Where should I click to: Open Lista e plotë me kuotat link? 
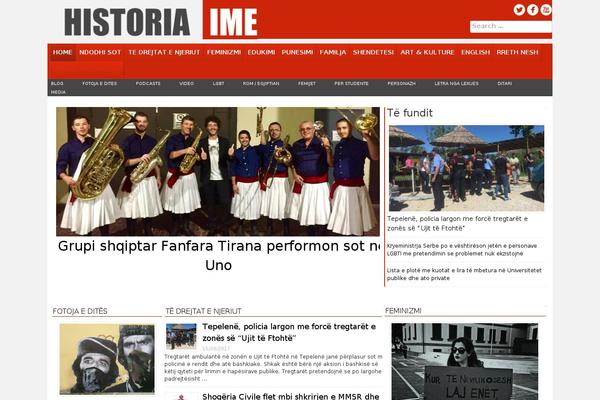464,274
